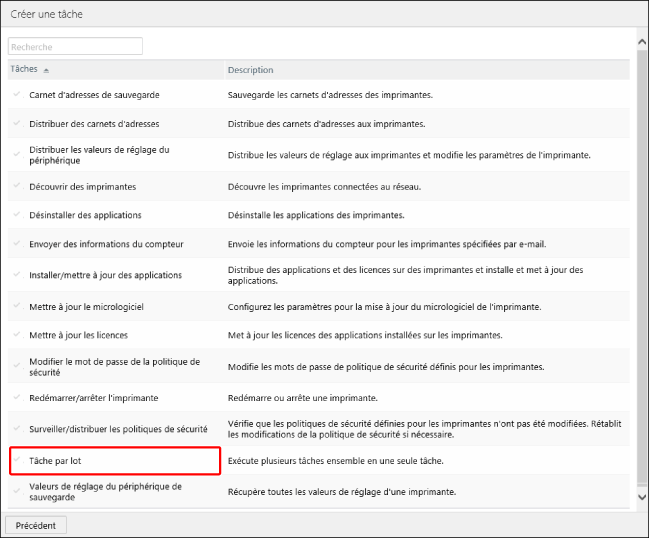Click the scrollbar up arrow
649x538 pixels.
coord(641,42)
